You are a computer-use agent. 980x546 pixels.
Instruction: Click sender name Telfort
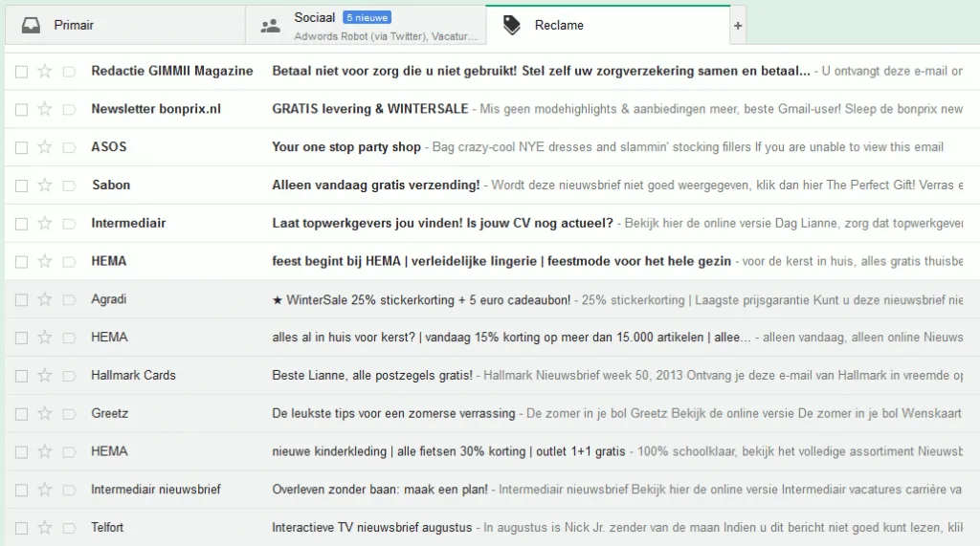(107, 528)
